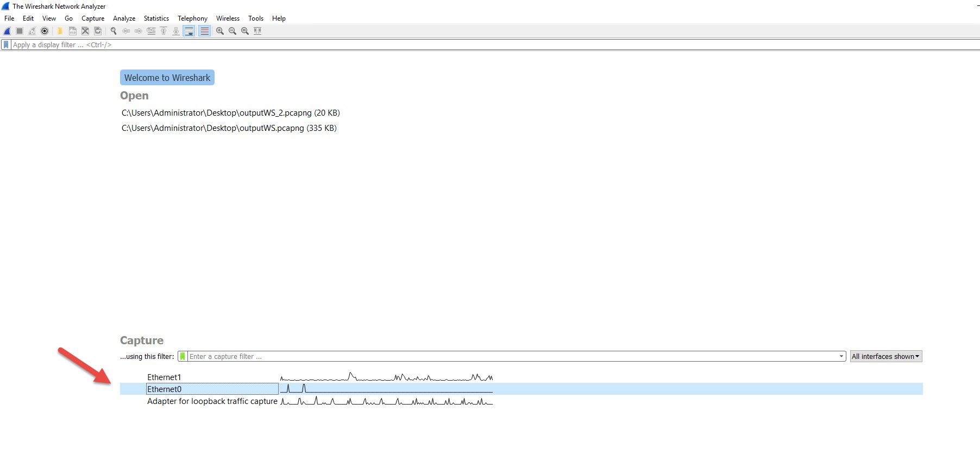Viewport: 980px width, 461px height.
Task: Click the Resize columns to content icon
Action: coord(257,31)
